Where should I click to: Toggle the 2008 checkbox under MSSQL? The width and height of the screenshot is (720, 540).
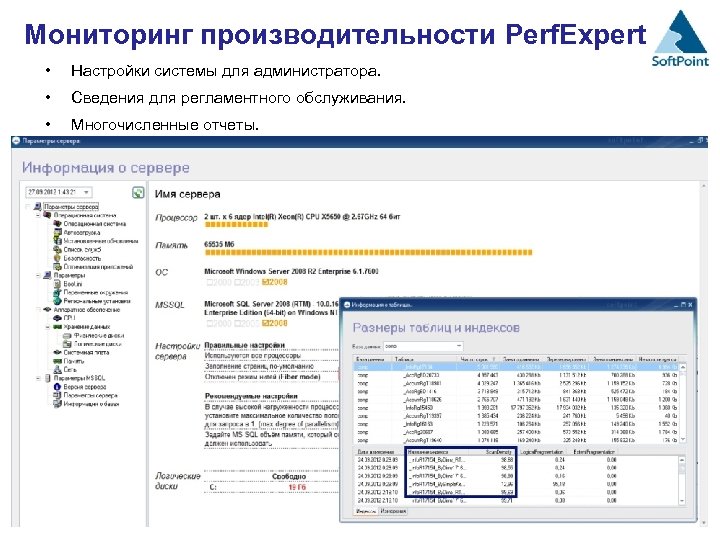click(265, 323)
